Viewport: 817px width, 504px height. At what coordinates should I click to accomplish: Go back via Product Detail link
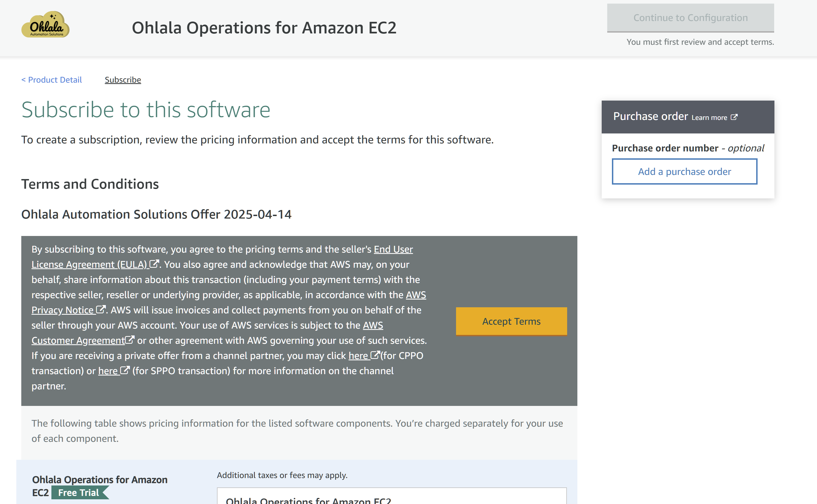tap(52, 80)
